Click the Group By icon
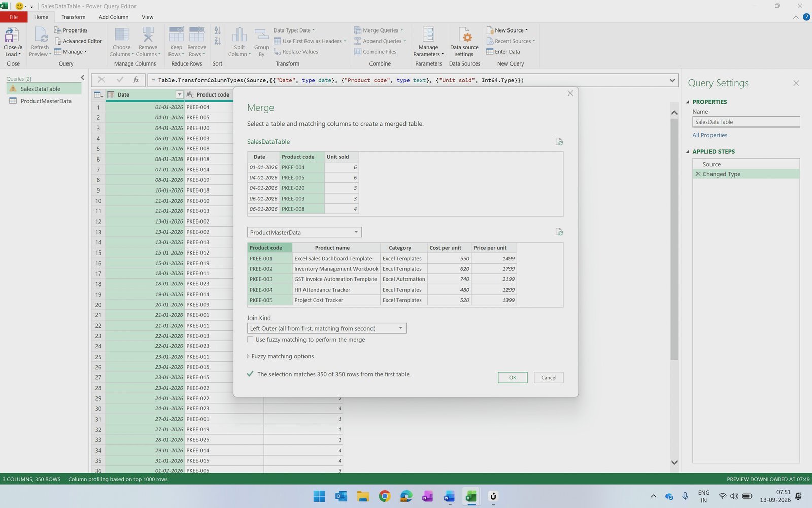Screen dimensions: 812x508 [261, 35]
